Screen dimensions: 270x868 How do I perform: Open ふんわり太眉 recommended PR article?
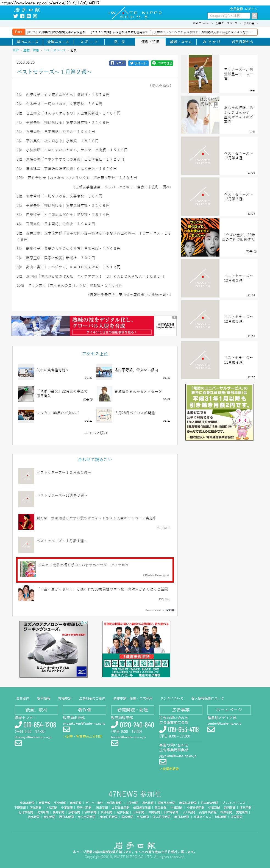coord(95,570)
